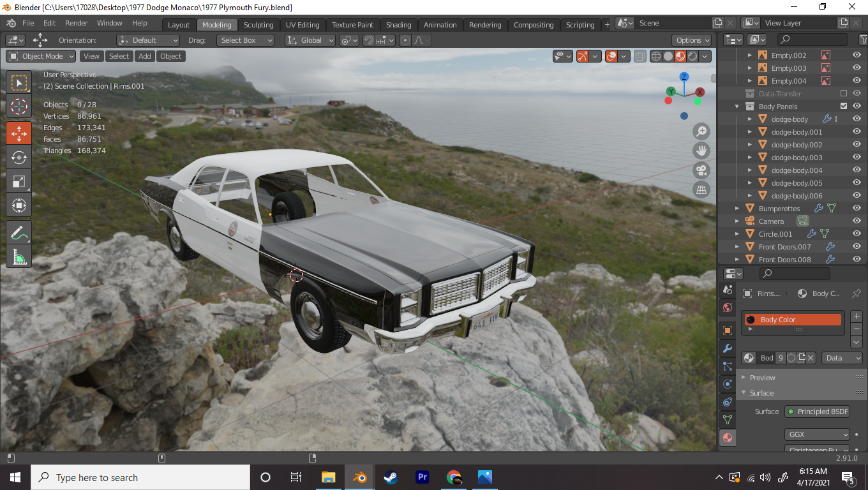The image size is (868, 490).
Task: Collapse Body Panels collection
Action: point(737,107)
